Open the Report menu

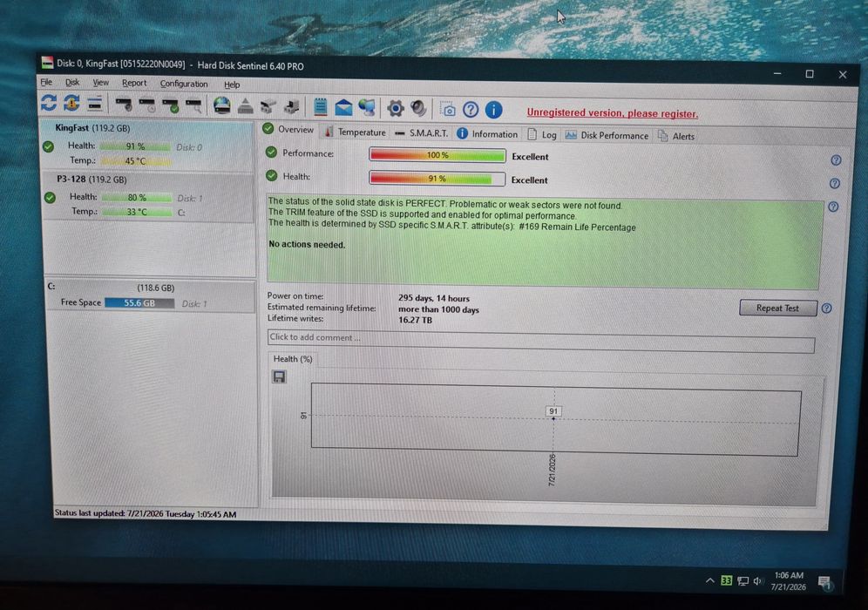[x=134, y=83]
